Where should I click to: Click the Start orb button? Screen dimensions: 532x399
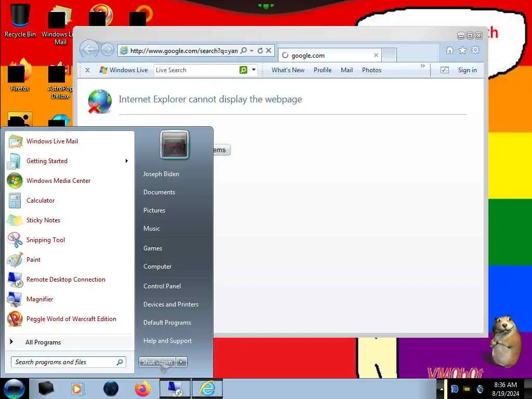[x=14, y=389]
